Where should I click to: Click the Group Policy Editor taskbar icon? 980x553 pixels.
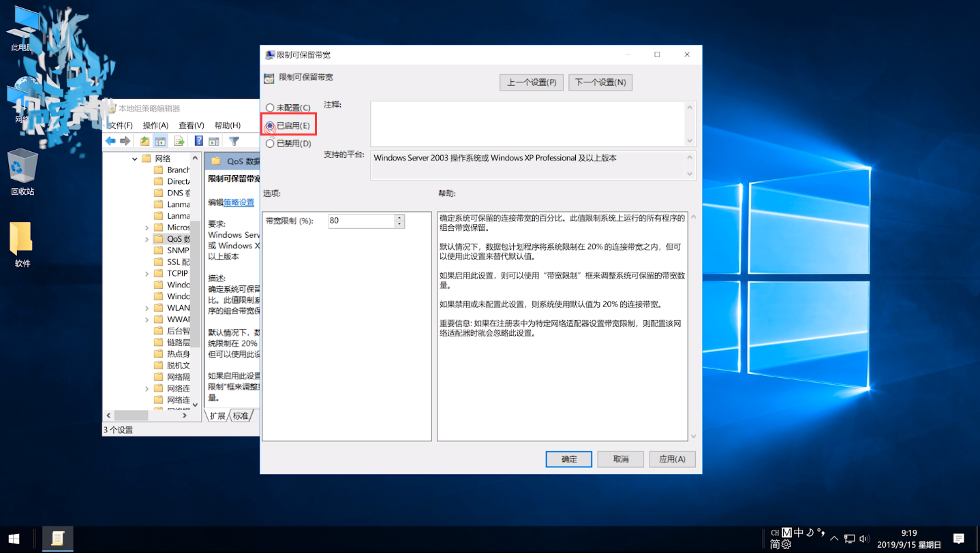point(57,539)
